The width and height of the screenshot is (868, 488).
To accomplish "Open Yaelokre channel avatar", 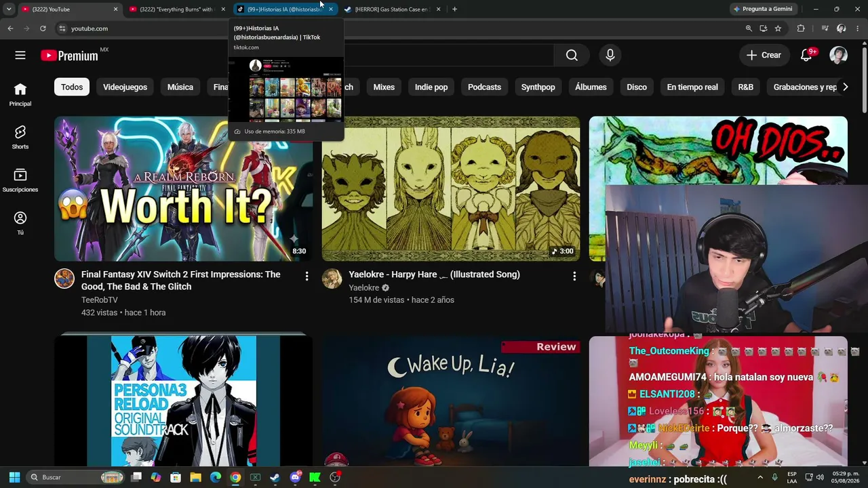I will click(332, 279).
